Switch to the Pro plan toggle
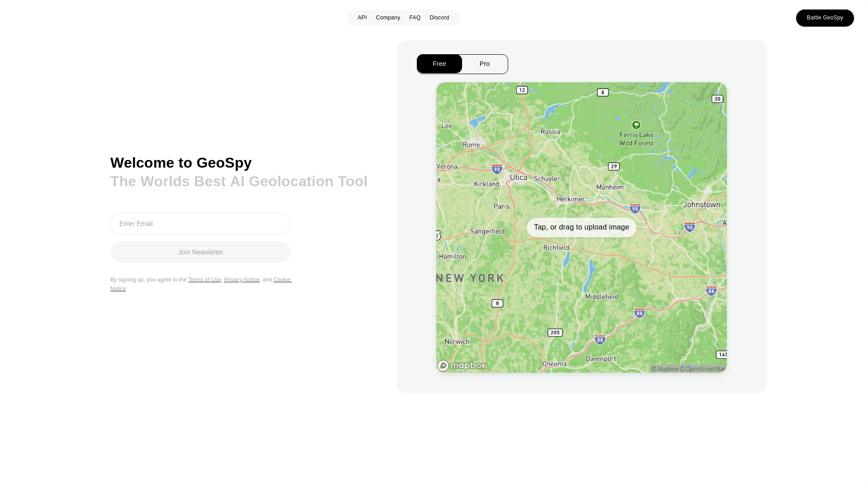The height and width of the screenshot is (488, 868). tap(485, 64)
